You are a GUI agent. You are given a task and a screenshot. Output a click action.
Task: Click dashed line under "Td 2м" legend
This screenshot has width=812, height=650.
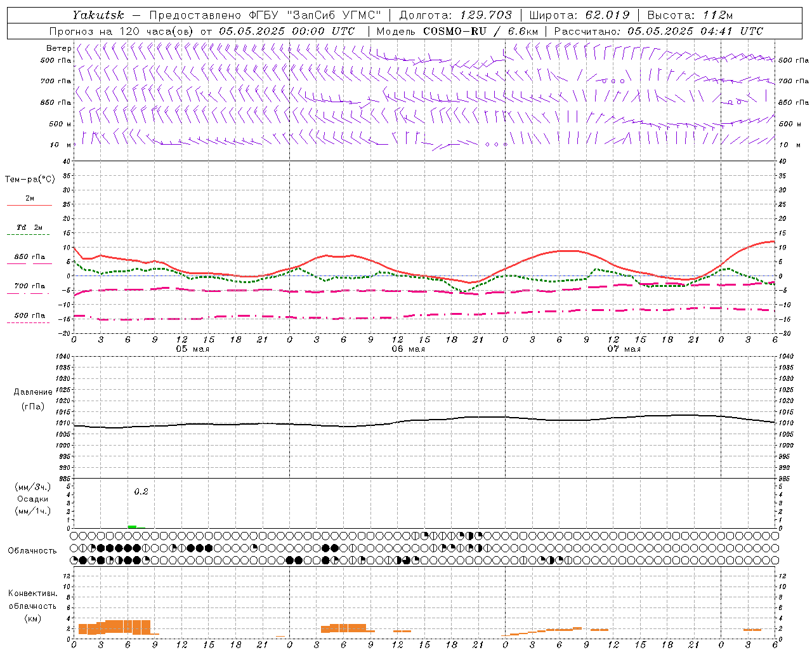point(29,235)
